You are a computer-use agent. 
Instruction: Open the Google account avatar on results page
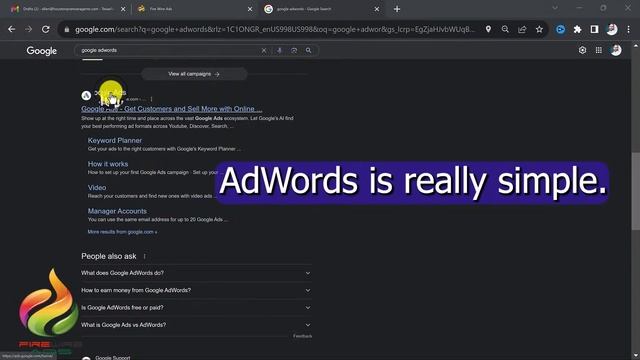(x=616, y=50)
